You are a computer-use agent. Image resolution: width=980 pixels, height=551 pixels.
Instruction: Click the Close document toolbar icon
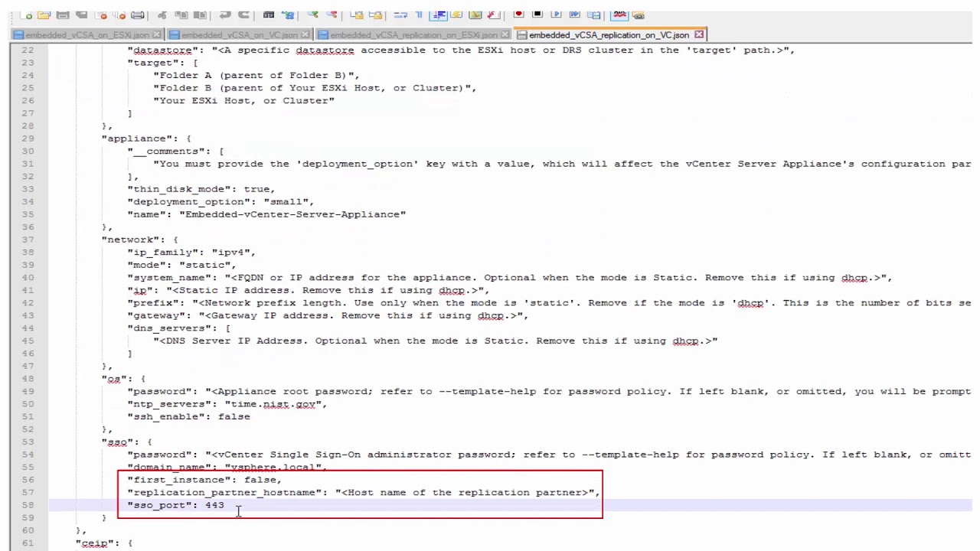click(x=101, y=15)
